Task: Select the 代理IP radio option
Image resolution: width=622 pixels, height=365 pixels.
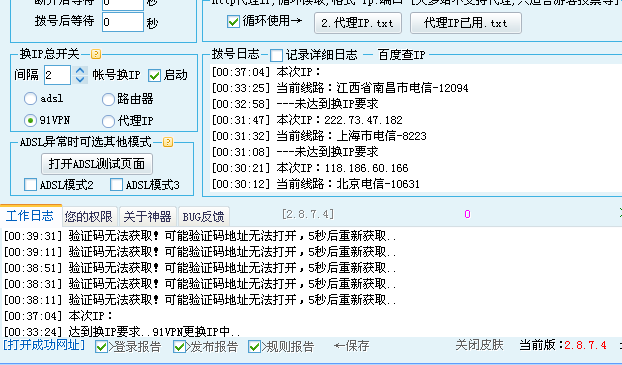Action: [108, 121]
